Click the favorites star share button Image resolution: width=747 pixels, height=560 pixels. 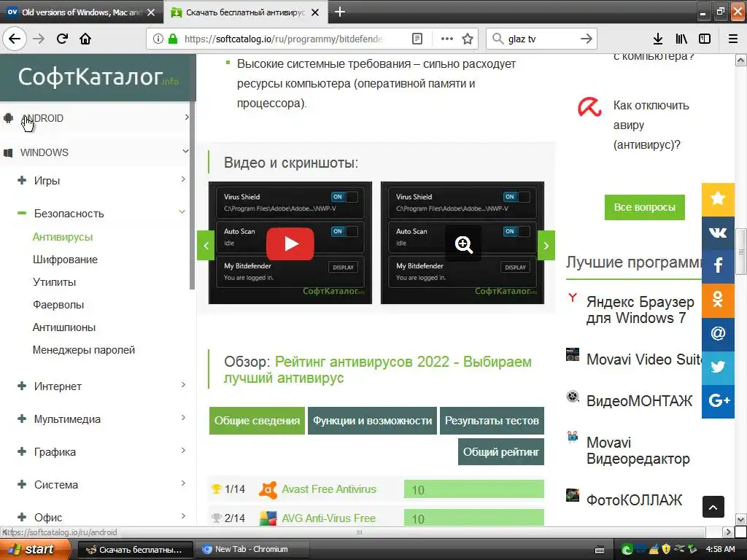point(718,200)
